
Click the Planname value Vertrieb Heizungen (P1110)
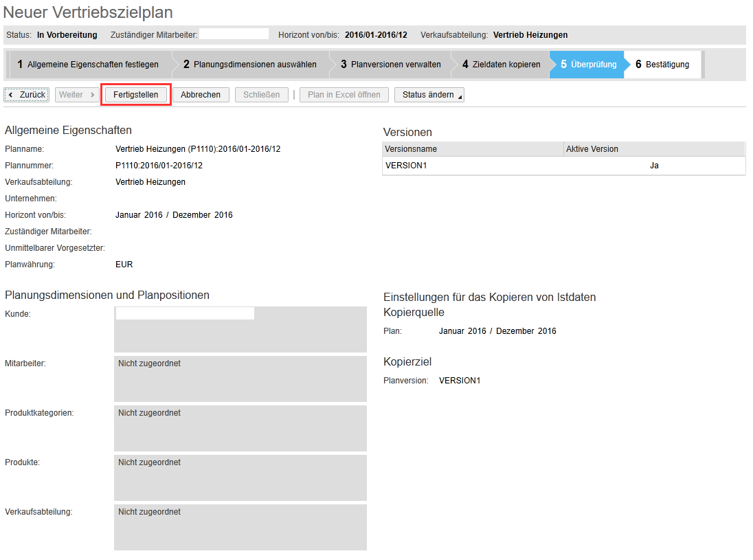click(198, 149)
